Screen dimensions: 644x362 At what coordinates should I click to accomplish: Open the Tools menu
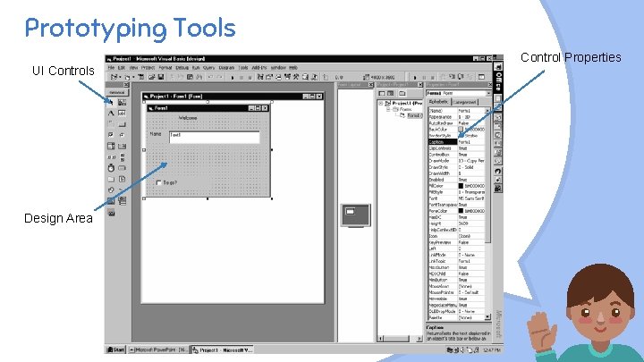tap(243, 68)
